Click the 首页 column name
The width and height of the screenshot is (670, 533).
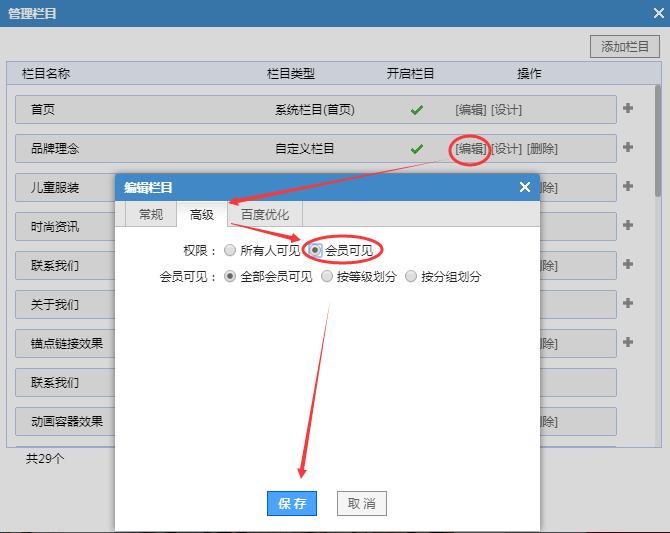[43, 109]
